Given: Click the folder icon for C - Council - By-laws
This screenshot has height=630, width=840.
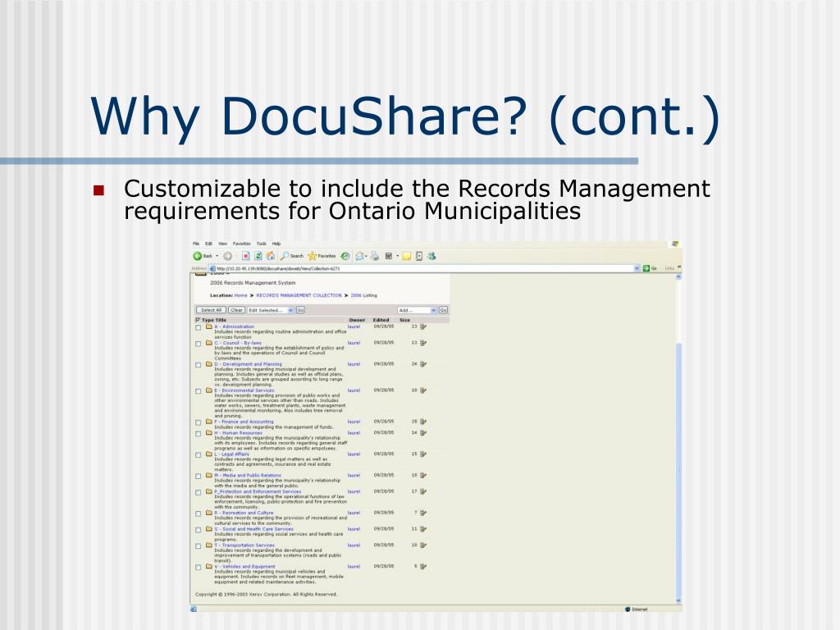Looking at the screenshot, I should (209, 342).
